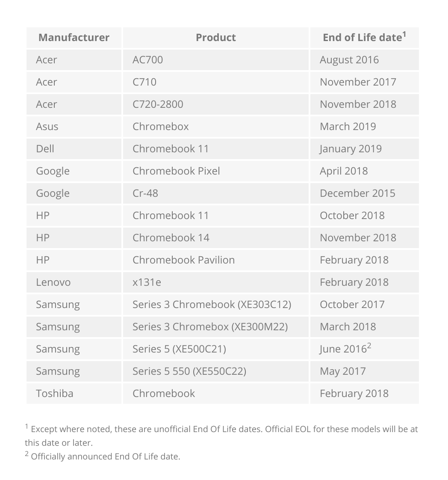The image size is (448, 480).
Task: Click the C720-2800 product entry
Action: [x=215, y=104]
